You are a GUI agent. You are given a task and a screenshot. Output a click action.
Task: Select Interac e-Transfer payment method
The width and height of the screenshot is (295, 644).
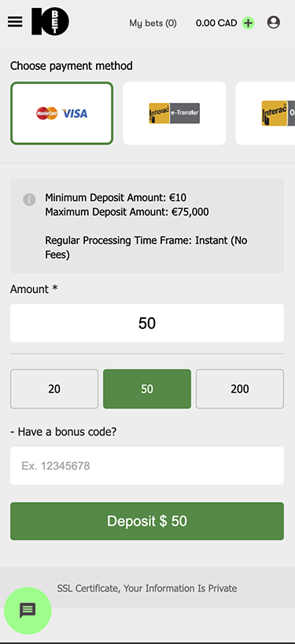coord(175,113)
